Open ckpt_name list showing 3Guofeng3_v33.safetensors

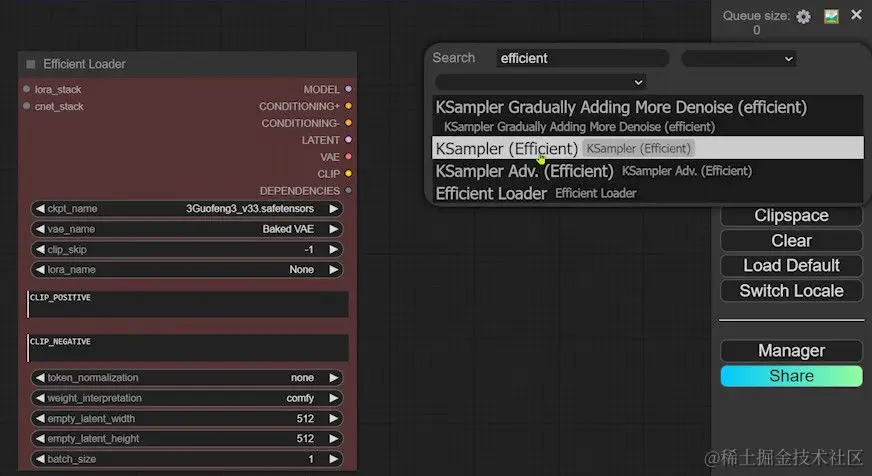tap(186, 209)
